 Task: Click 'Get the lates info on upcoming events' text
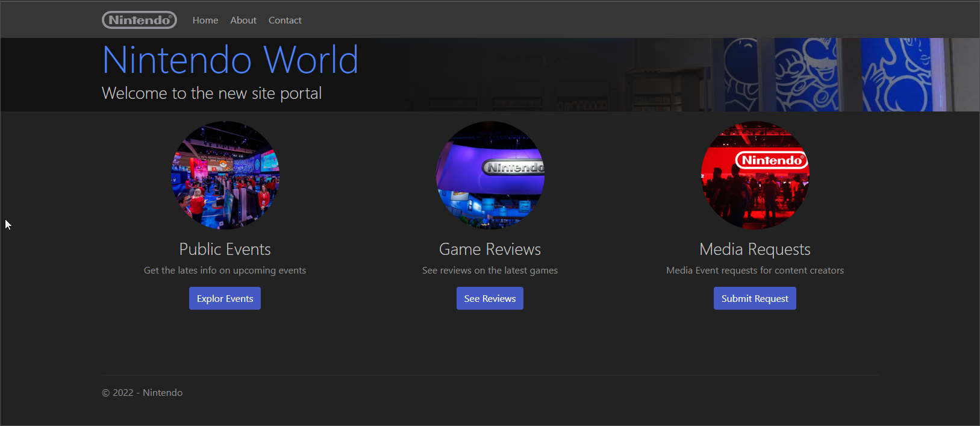[x=225, y=271]
